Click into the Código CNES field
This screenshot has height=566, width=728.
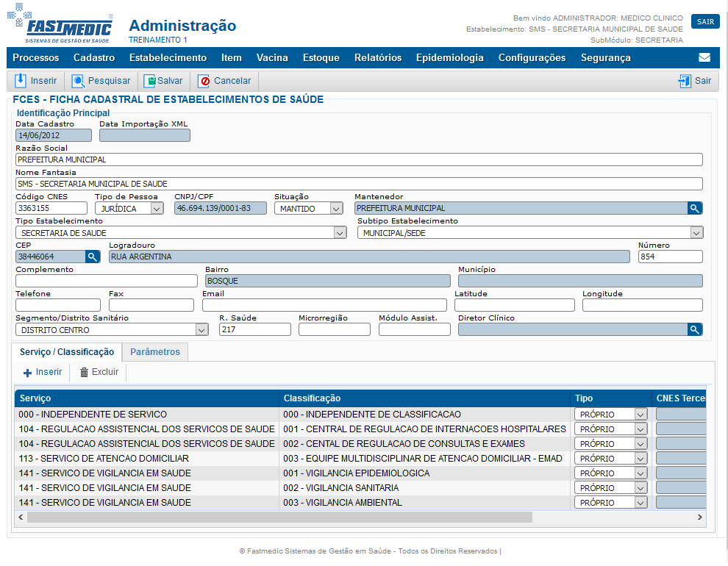pos(51,208)
